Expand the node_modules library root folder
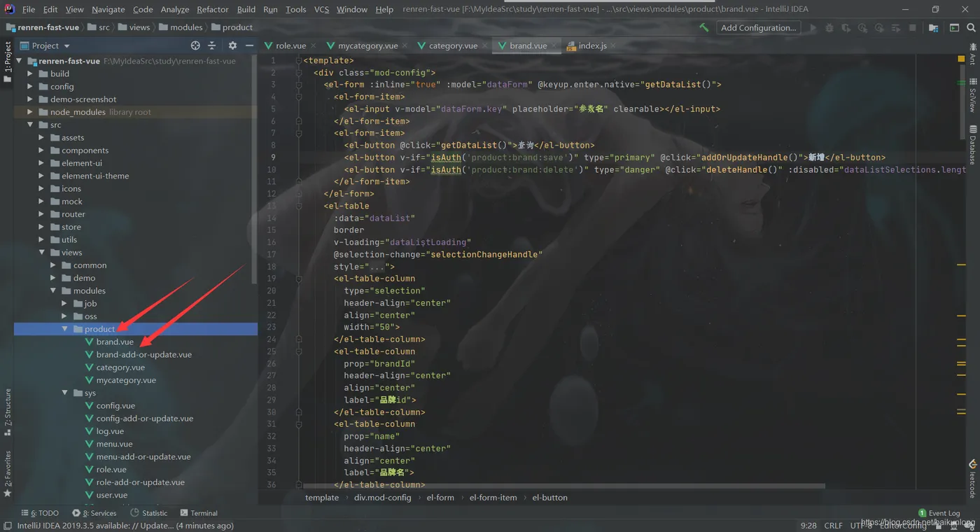The height and width of the screenshot is (532, 980). (x=30, y=112)
